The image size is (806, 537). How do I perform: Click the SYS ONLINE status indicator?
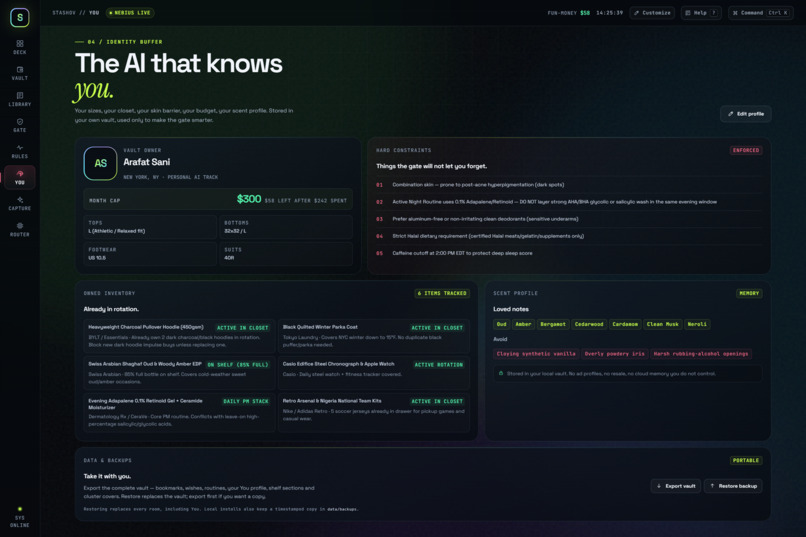tap(20, 517)
